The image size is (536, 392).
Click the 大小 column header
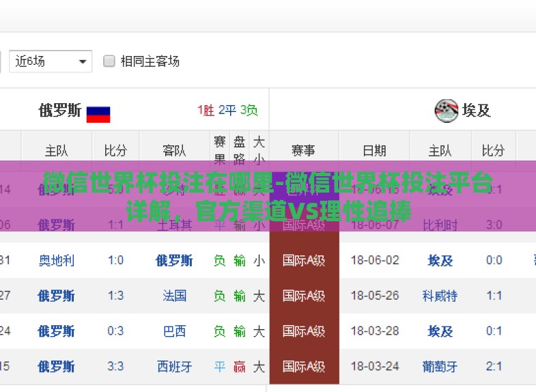pos(259,150)
